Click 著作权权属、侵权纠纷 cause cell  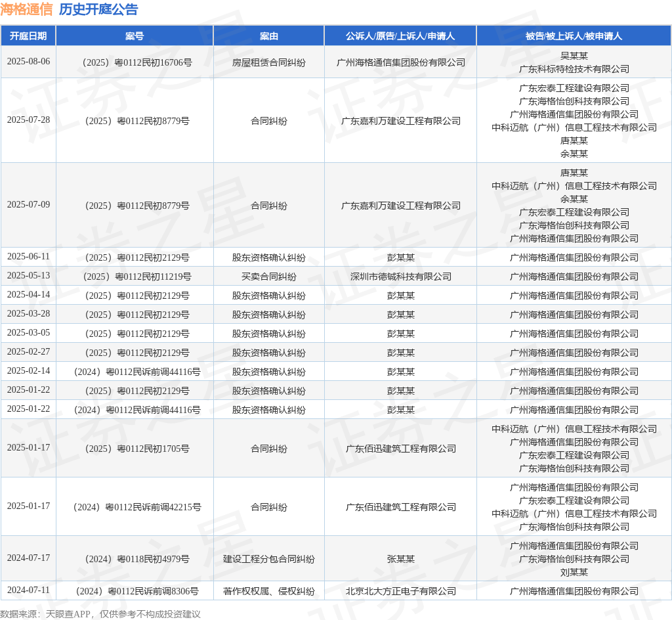click(x=268, y=591)
